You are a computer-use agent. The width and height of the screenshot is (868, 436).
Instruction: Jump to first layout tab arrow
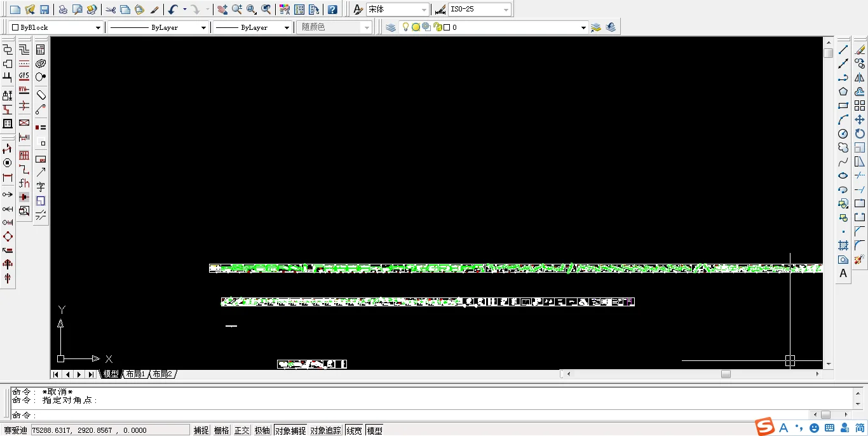[x=56, y=374]
